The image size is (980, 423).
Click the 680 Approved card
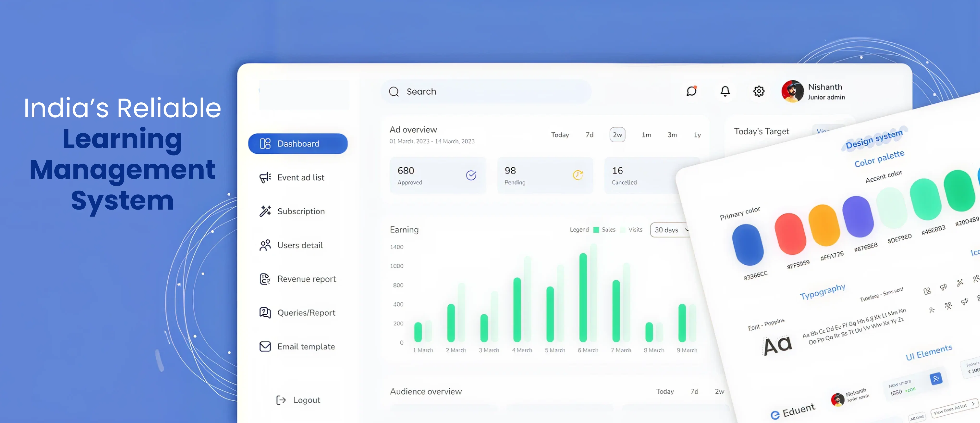437,175
